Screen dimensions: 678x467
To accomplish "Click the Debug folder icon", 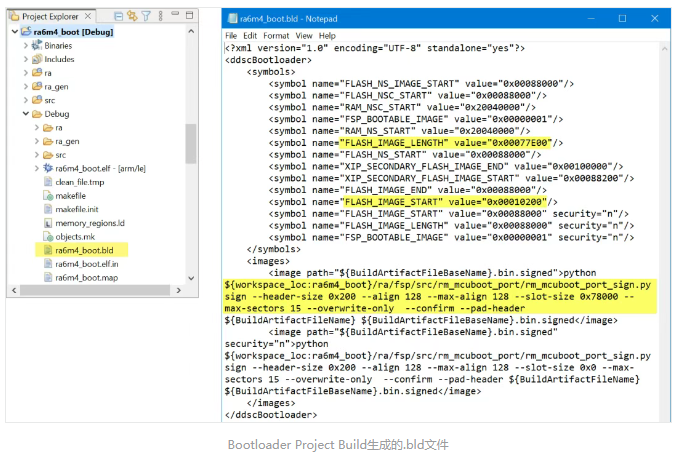I will [37, 114].
